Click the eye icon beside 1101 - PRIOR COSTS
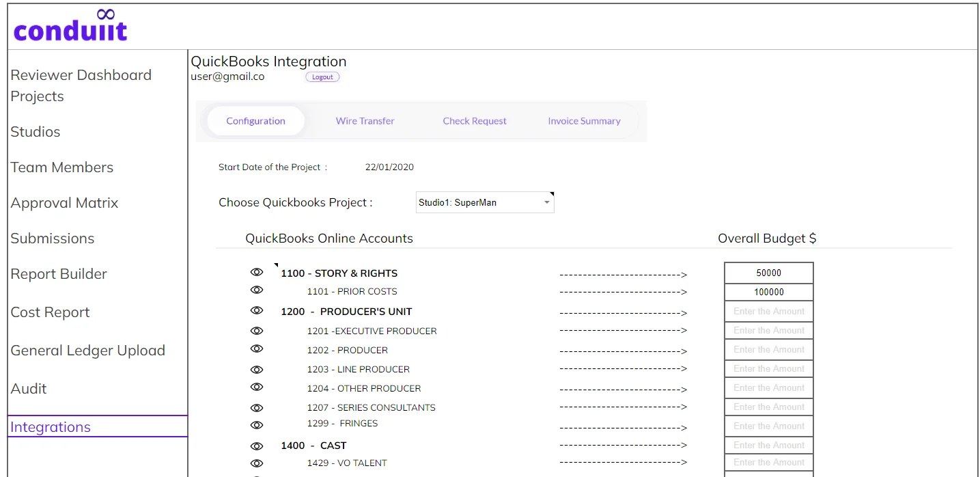Viewport: 980px width, 477px height. click(x=257, y=290)
